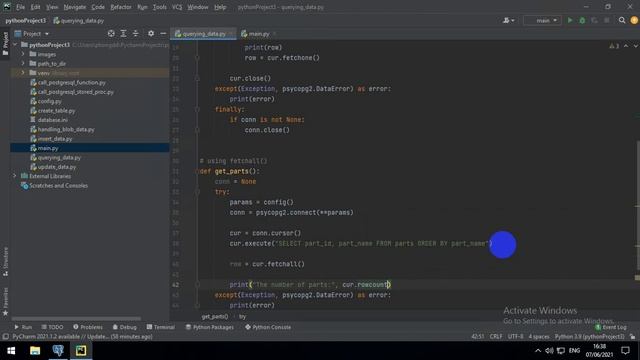
Task: Open the main run configuration dropdown
Action: tap(543, 20)
